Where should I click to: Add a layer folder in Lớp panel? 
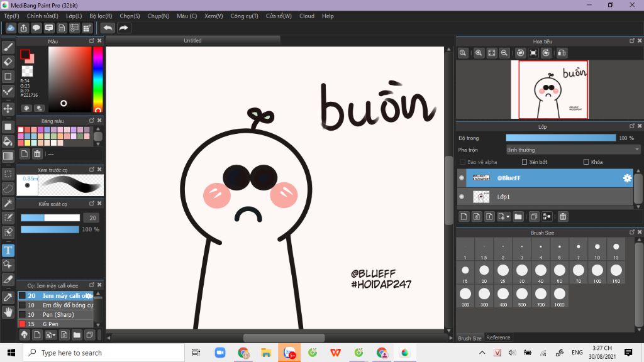point(518,216)
